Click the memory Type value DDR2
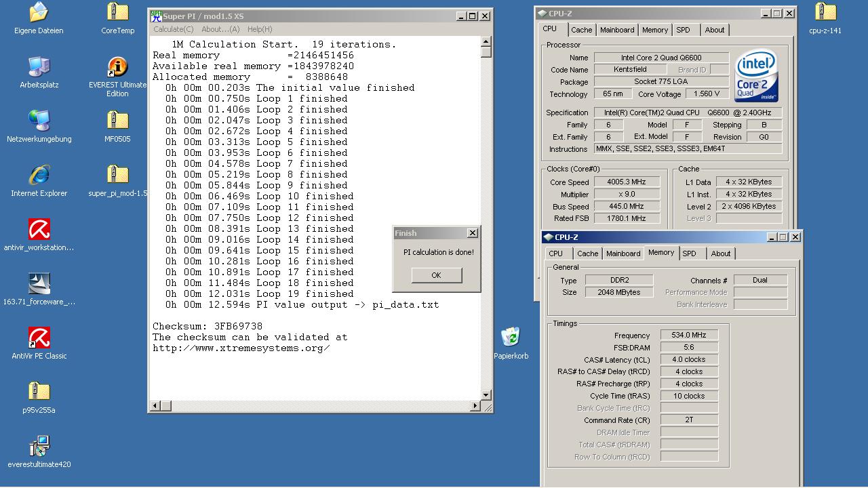Viewport: 868px width, 488px height. pos(619,280)
